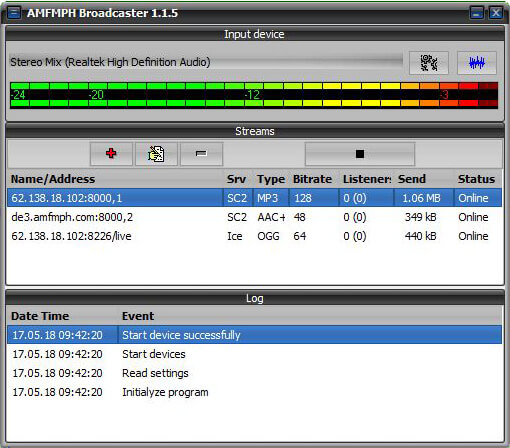
Task: Select the de3.amfmph.com:8000,2 stream row
Action: (254, 217)
